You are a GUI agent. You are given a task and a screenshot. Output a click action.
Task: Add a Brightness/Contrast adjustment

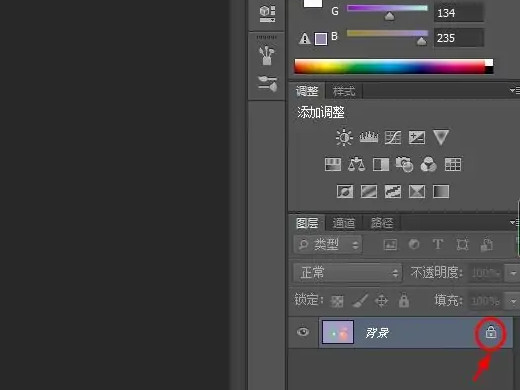344,137
